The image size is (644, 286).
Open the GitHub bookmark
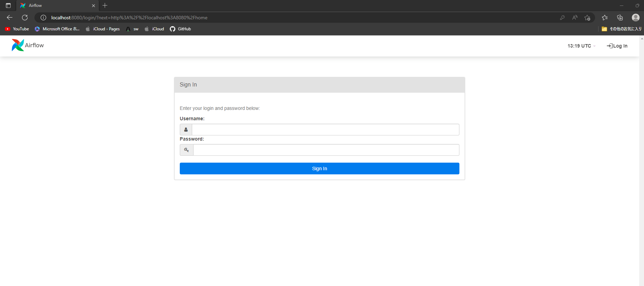coord(180,29)
